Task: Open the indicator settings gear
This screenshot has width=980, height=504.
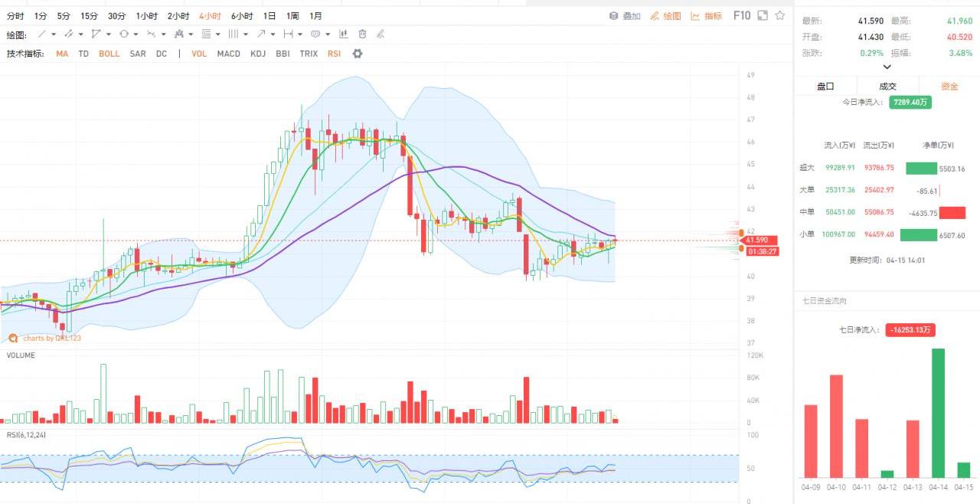Action: 357,54
